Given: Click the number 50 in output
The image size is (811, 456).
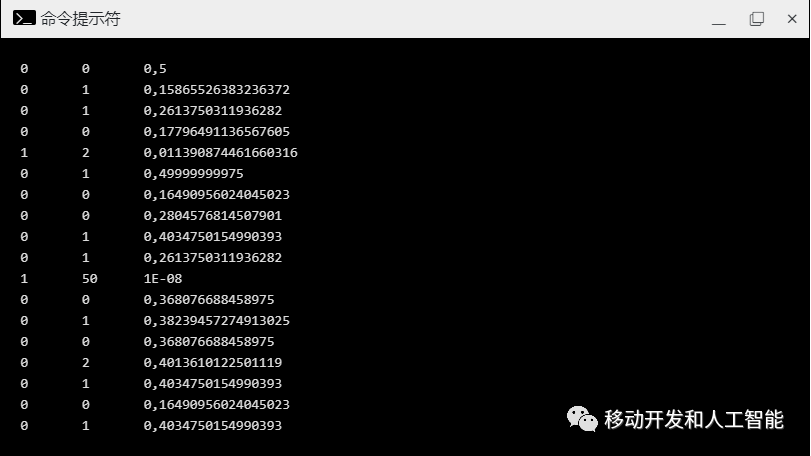Looking at the screenshot, I should pos(89,279).
